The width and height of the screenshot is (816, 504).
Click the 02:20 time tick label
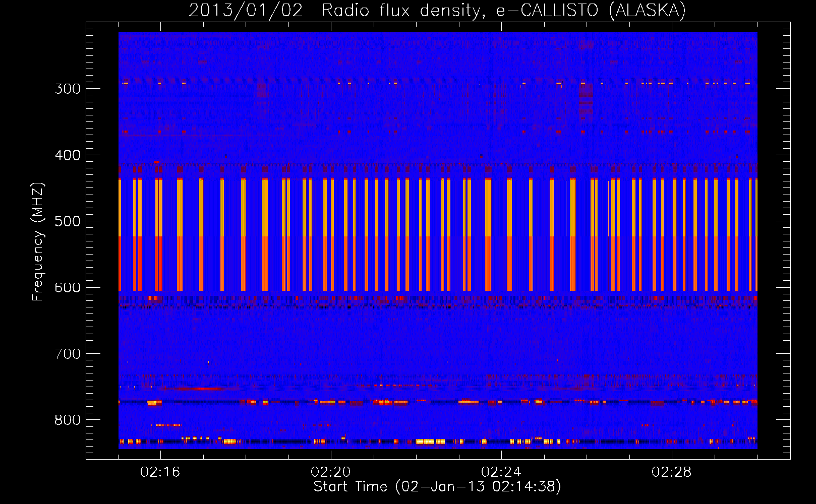pos(331,472)
